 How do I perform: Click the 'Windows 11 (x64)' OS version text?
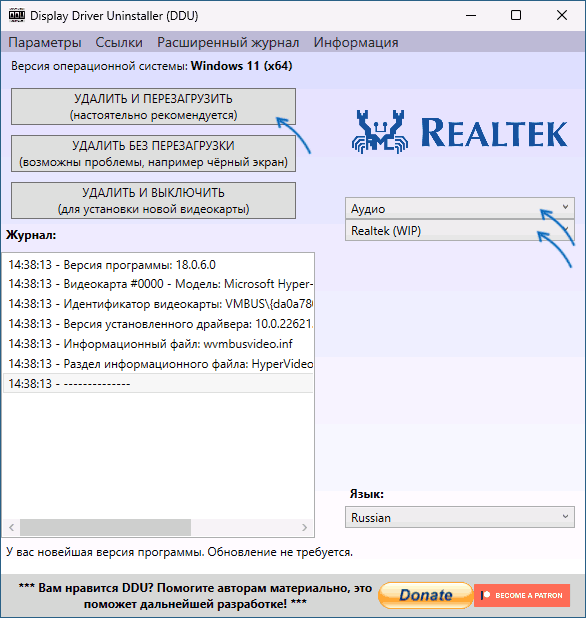click(x=242, y=66)
